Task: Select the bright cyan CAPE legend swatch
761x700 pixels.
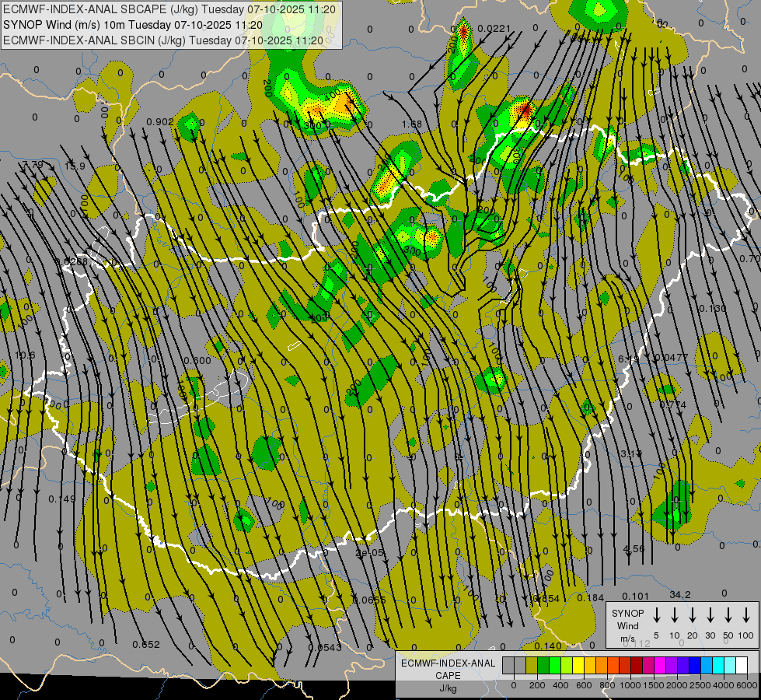Action: [x=718, y=665]
